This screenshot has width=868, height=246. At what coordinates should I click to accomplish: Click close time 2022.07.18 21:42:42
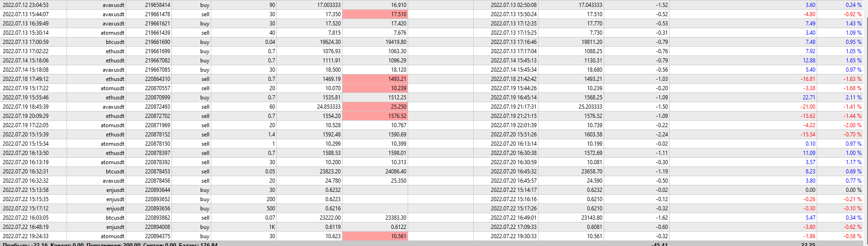513,79
